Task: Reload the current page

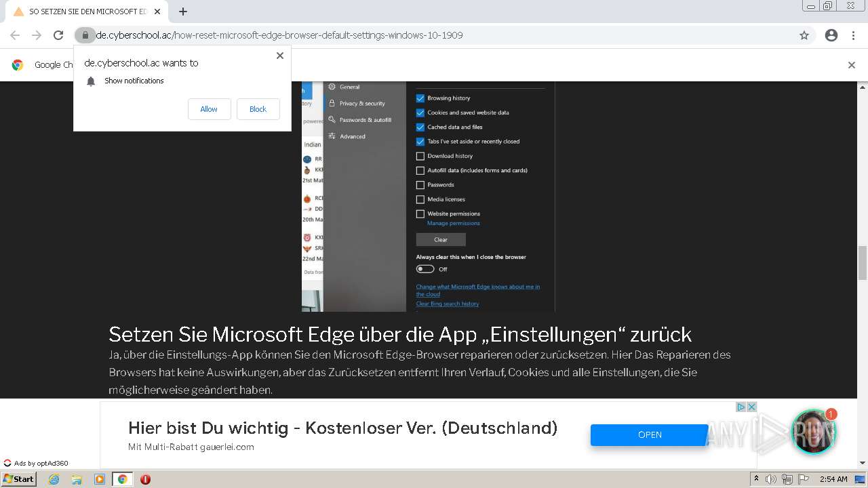Action: [58, 35]
